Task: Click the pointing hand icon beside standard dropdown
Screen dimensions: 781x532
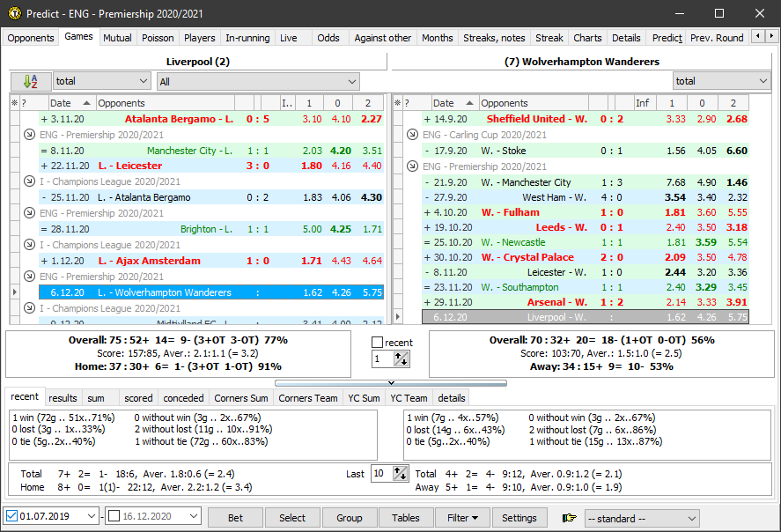Action: point(569,518)
